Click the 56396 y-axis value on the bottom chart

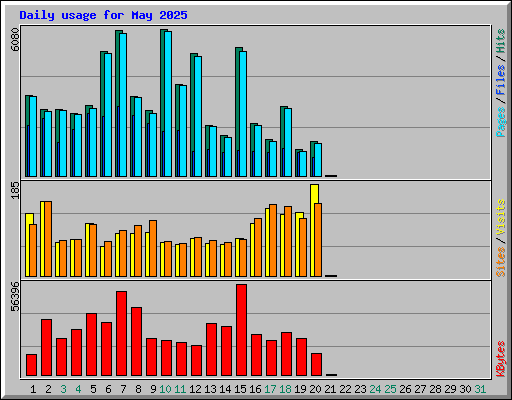coord(15,296)
